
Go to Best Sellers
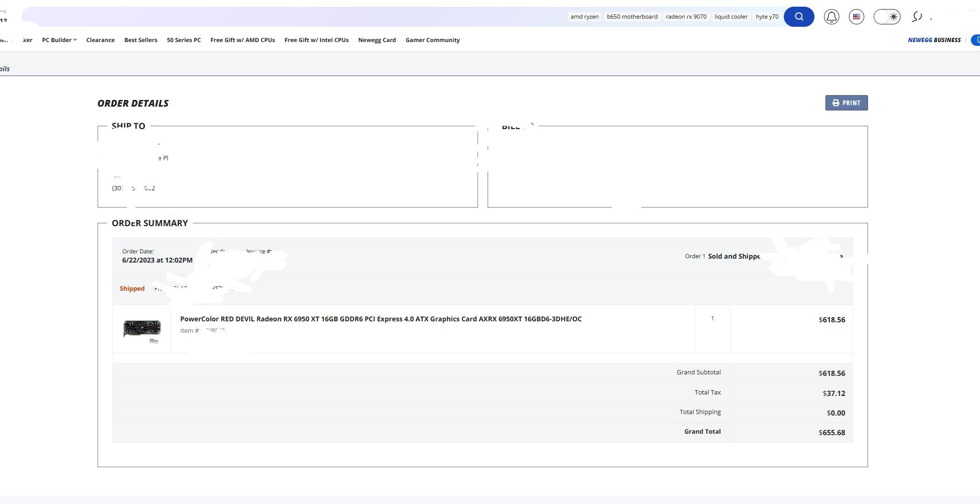pos(141,40)
